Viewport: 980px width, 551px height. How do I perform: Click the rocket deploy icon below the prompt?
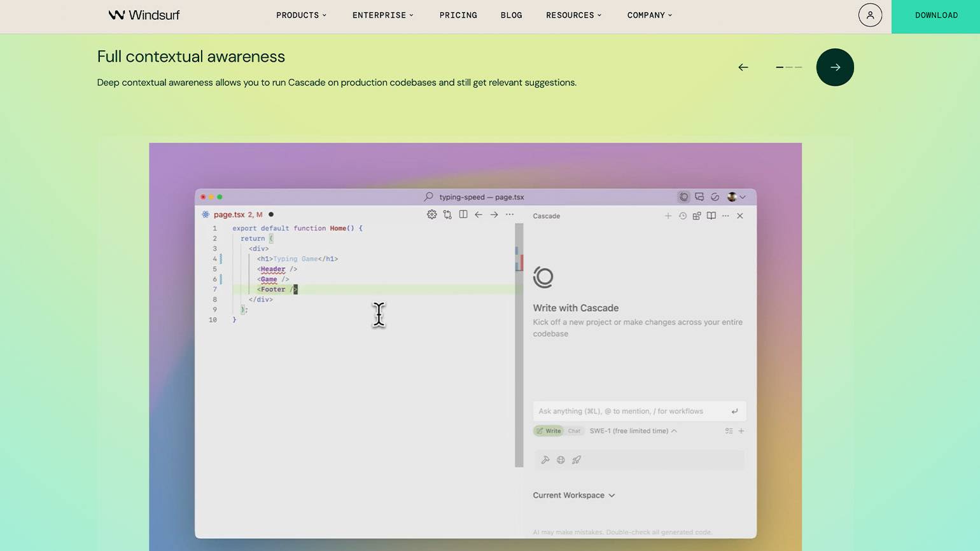point(577,460)
